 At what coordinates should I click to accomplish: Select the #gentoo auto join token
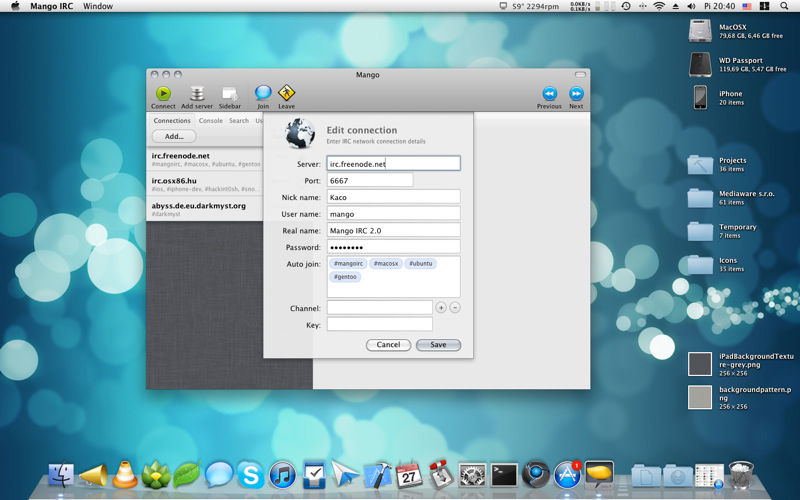pyautogui.click(x=345, y=277)
